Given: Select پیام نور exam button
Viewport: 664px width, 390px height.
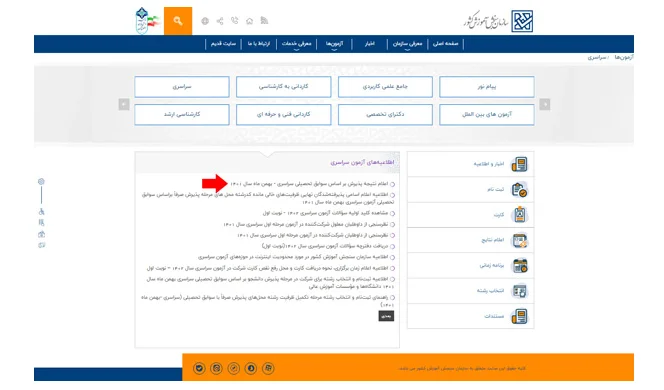Looking at the screenshot, I should tap(487, 87).
